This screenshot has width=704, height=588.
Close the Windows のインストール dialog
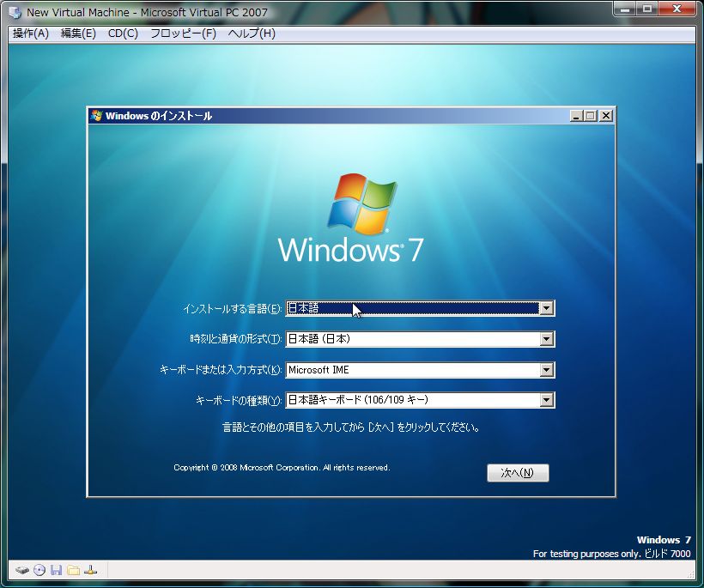[x=606, y=116]
